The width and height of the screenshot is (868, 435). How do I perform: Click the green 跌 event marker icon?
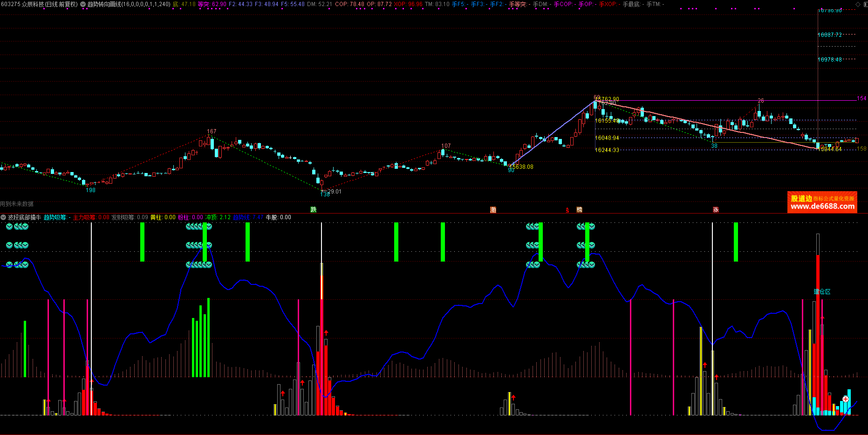pos(314,210)
